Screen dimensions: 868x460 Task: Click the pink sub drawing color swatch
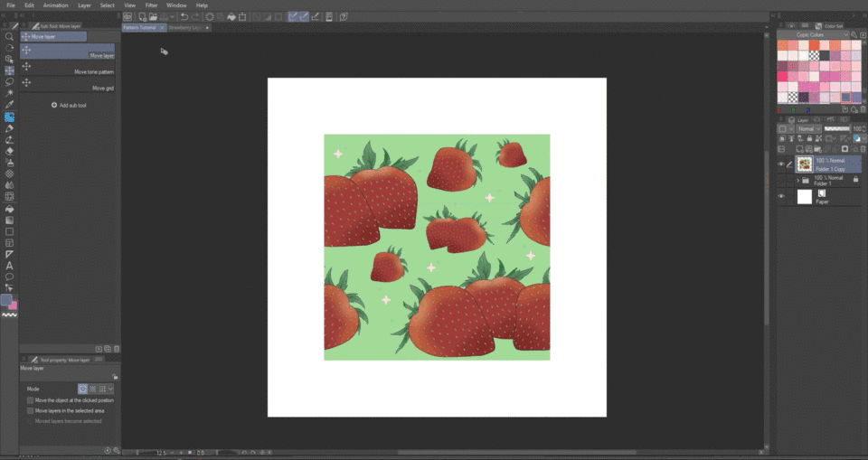tap(14, 305)
